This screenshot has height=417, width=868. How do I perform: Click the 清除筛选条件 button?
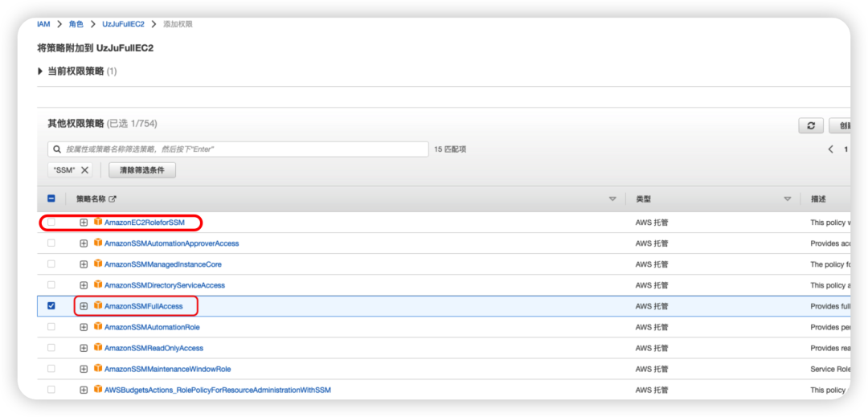point(142,170)
